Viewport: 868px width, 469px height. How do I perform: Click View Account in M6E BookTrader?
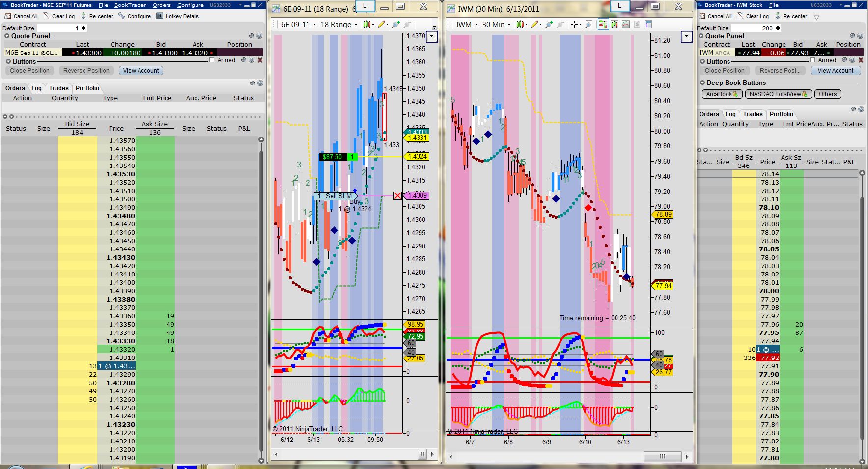pos(141,71)
